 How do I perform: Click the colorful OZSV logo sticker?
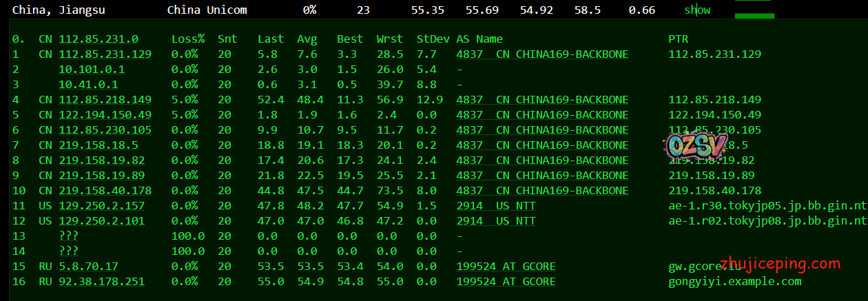tap(686, 145)
